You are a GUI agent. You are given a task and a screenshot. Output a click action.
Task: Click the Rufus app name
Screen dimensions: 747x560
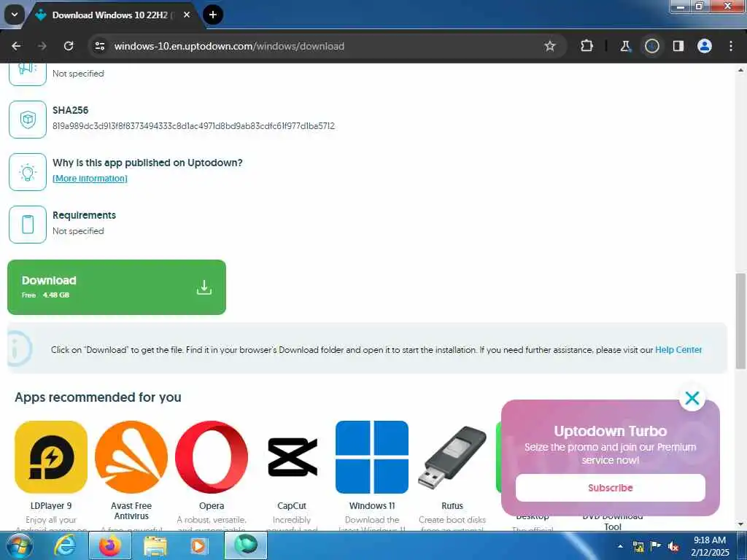point(452,506)
